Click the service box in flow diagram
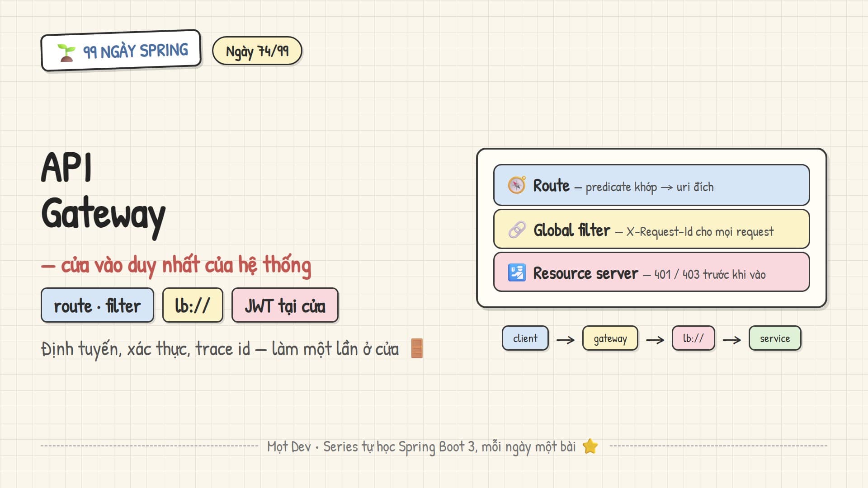This screenshot has height=488, width=868. point(775,338)
